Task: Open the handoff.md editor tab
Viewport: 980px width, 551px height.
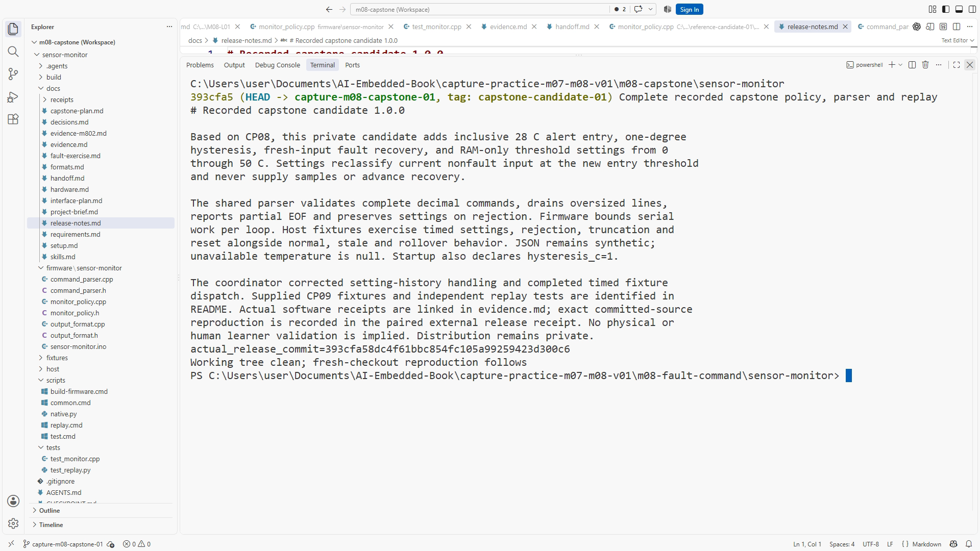Action: point(572,27)
